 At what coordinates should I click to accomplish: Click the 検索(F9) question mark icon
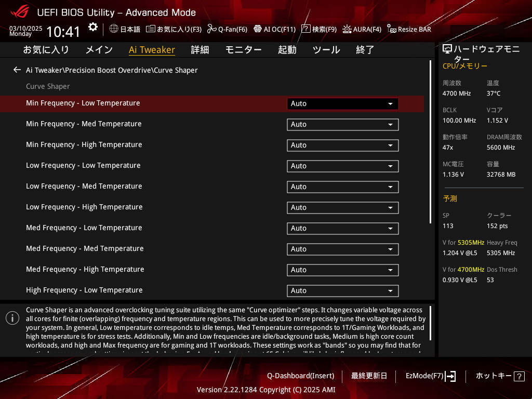pos(305,29)
